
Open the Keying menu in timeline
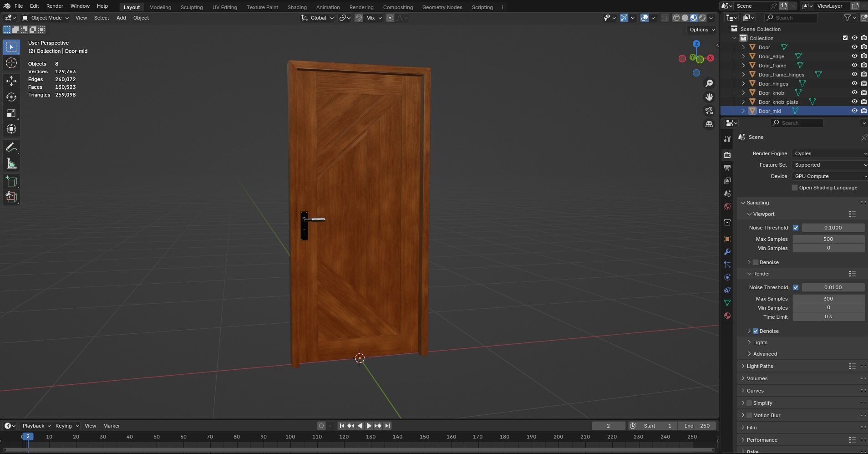(x=66, y=426)
